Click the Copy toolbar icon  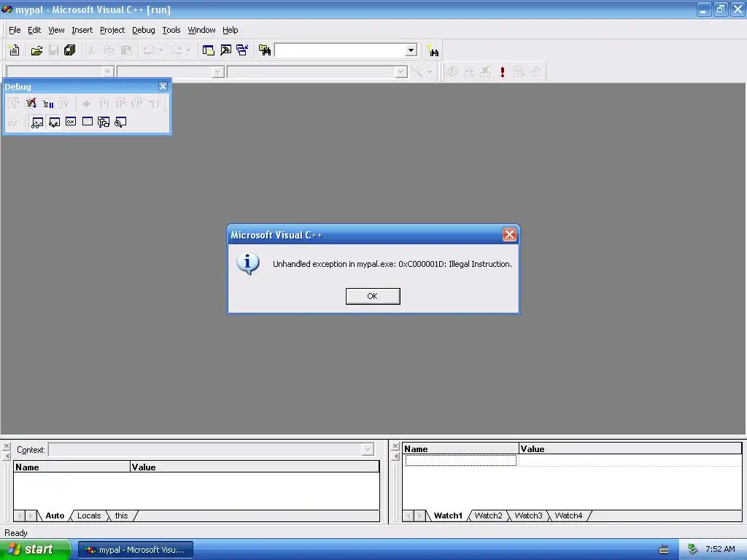(109, 50)
